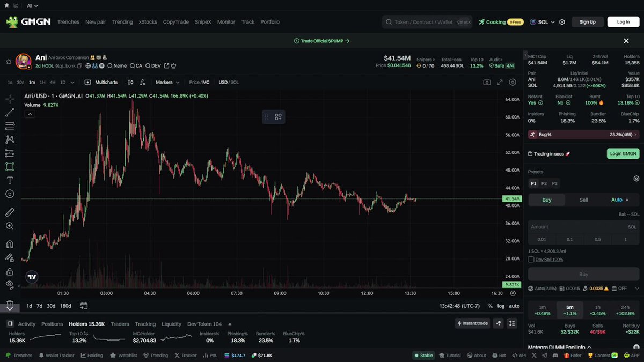This screenshot has width=644, height=362.
Task: Toggle USD / SOL denomination
Action: 229,82
